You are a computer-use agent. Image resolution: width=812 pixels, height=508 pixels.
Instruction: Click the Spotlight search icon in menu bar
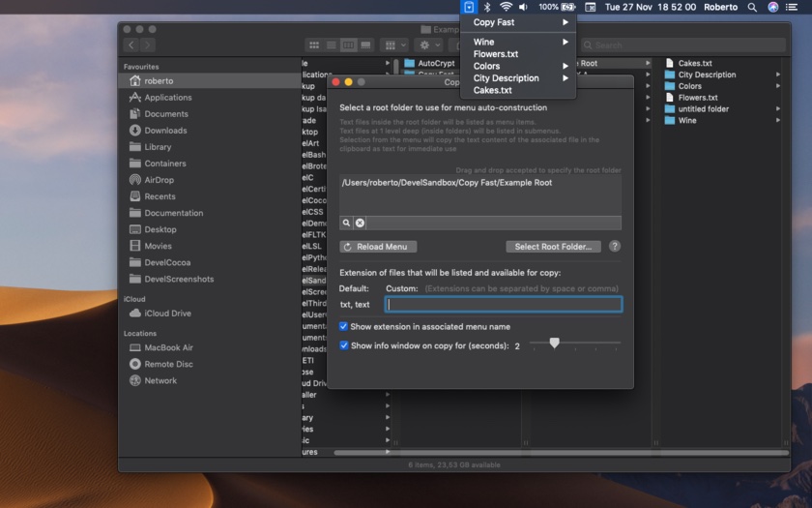click(752, 7)
